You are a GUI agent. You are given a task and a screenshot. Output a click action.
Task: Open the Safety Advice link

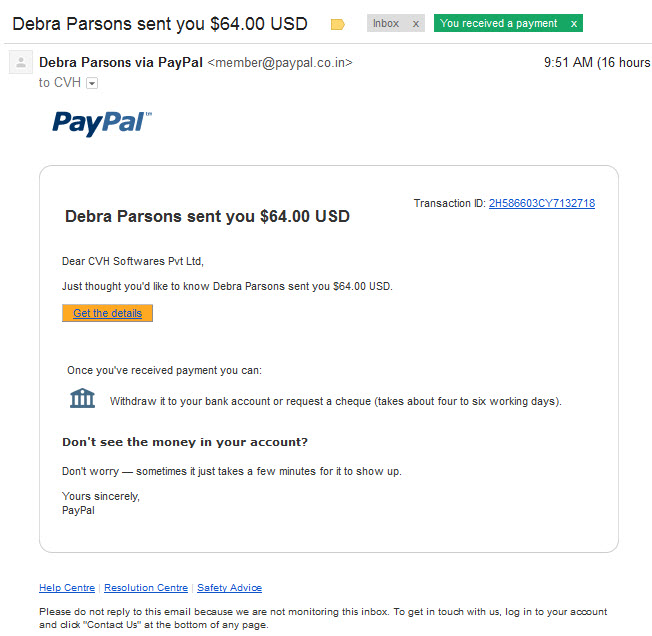[230, 588]
